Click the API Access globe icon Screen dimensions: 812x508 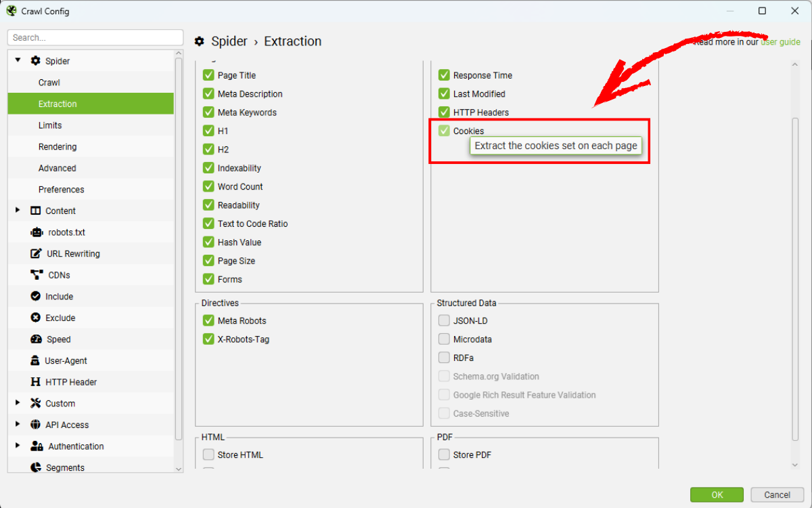[36, 425]
